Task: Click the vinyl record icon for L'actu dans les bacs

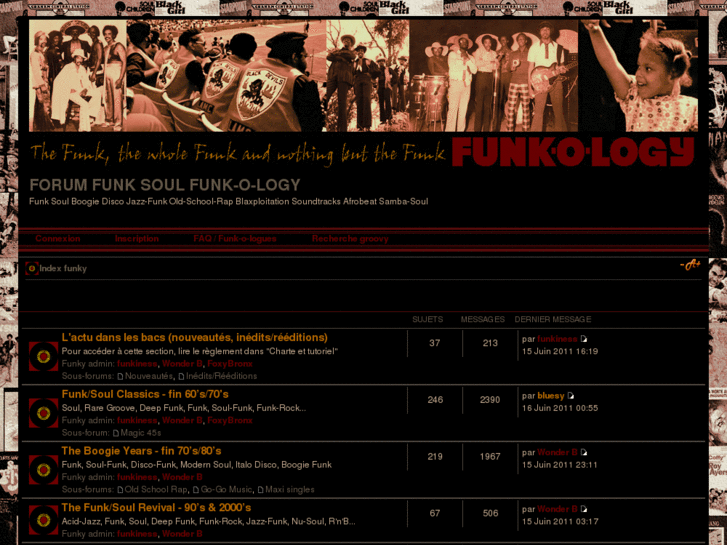Action: [44, 357]
